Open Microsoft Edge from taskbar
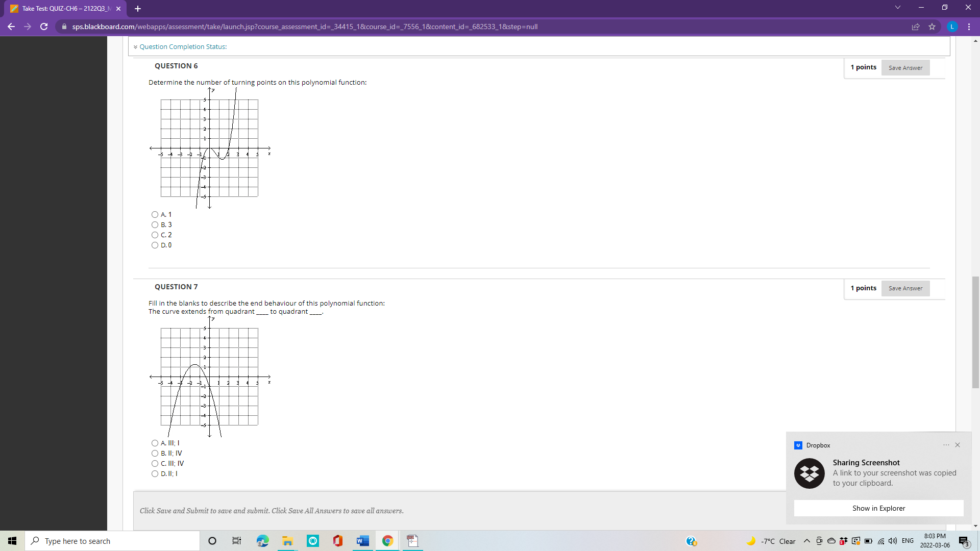The width and height of the screenshot is (980, 551). coord(262,541)
